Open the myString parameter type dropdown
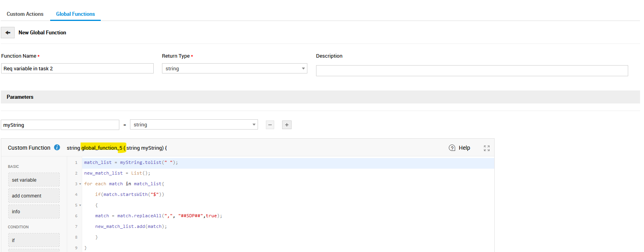 tap(194, 124)
